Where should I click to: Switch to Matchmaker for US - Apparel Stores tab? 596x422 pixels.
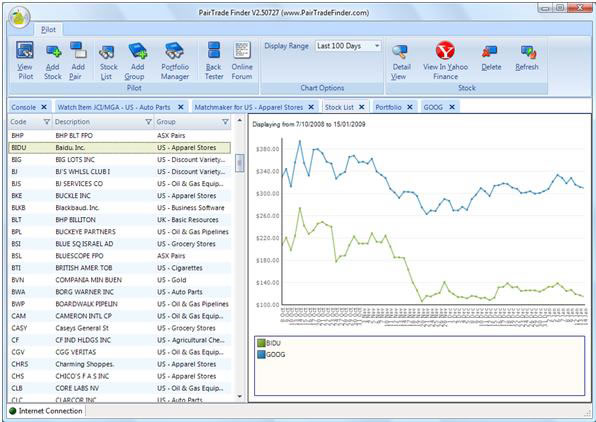[249, 107]
